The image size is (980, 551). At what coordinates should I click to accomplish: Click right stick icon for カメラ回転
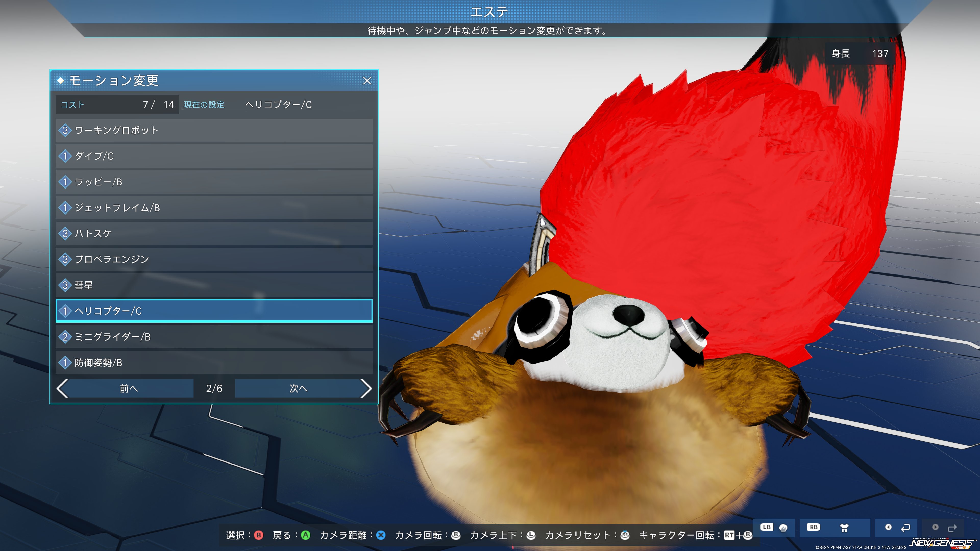click(x=456, y=535)
